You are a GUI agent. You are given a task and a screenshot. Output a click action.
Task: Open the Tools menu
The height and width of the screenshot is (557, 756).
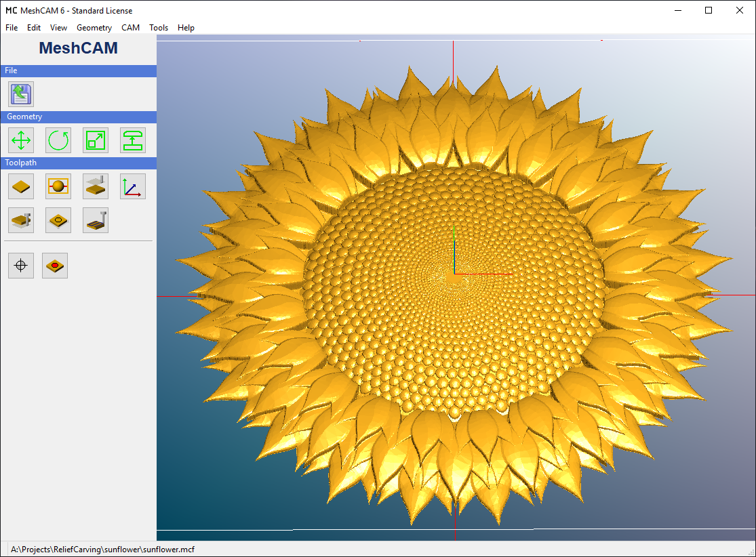click(159, 28)
